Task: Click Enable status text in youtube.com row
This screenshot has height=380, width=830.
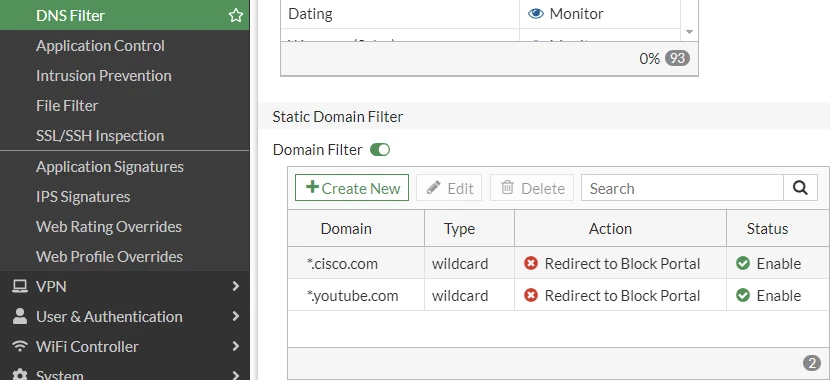Action: [x=779, y=295]
